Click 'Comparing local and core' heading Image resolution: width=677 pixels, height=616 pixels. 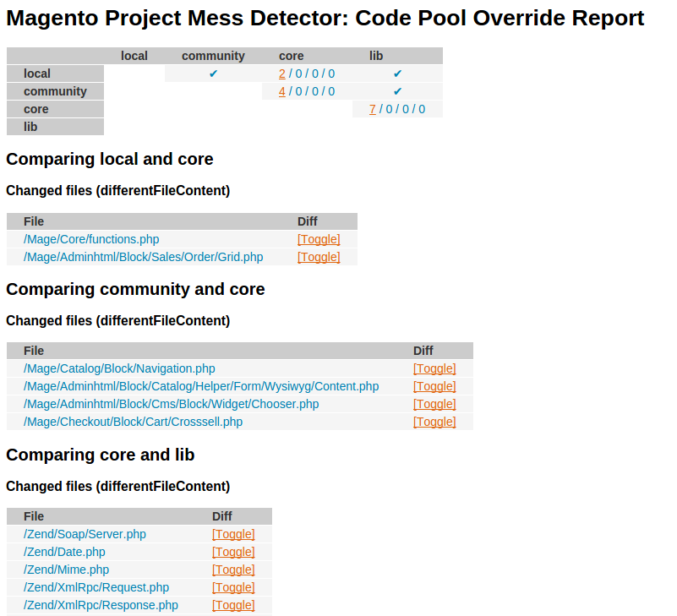110,160
